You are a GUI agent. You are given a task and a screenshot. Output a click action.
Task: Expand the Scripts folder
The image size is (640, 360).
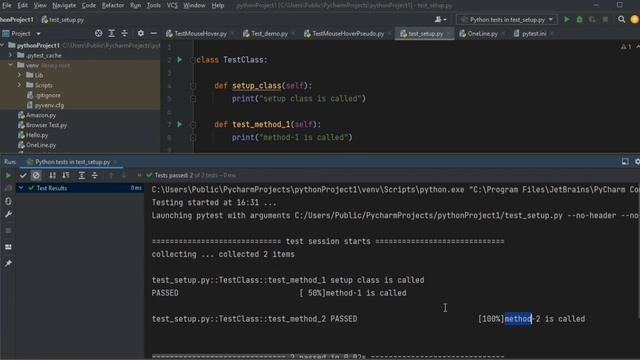pyautogui.click(x=19, y=85)
